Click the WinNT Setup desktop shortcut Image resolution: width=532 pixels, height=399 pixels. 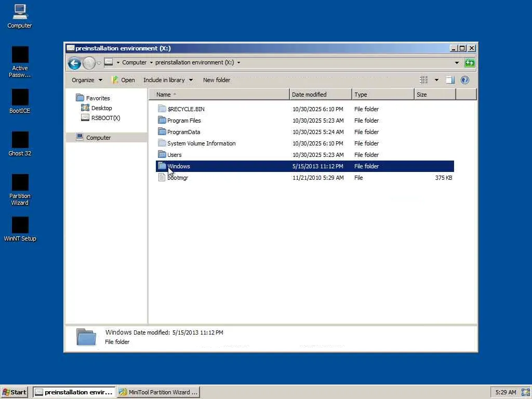coord(20,229)
